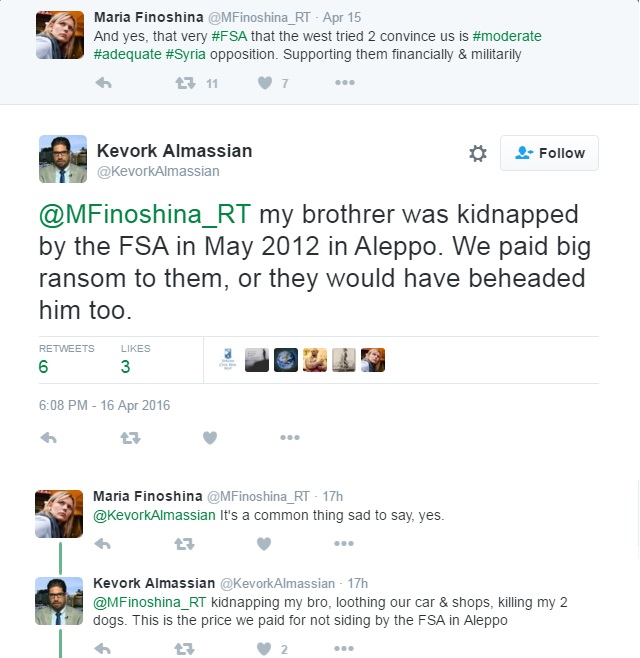Retweet Maria Finoshina's top tweet

184,83
